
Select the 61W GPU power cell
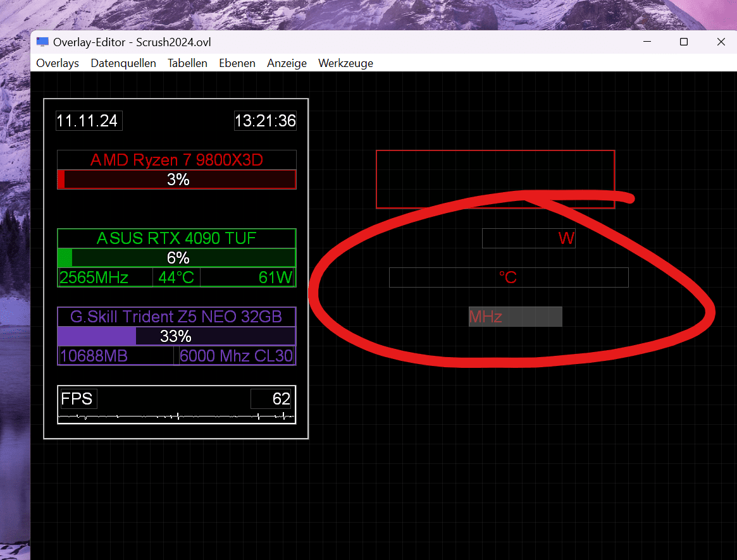(x=247, y=277)
